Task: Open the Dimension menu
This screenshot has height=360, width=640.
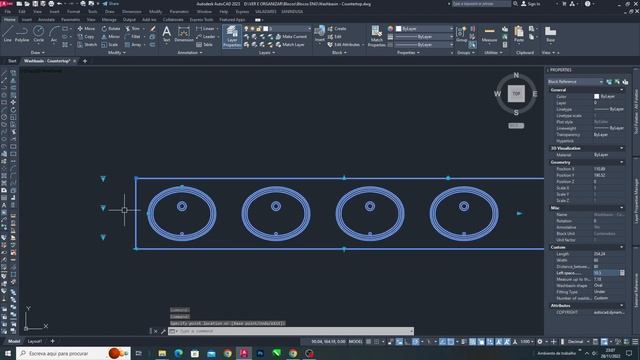Action: 132,12
